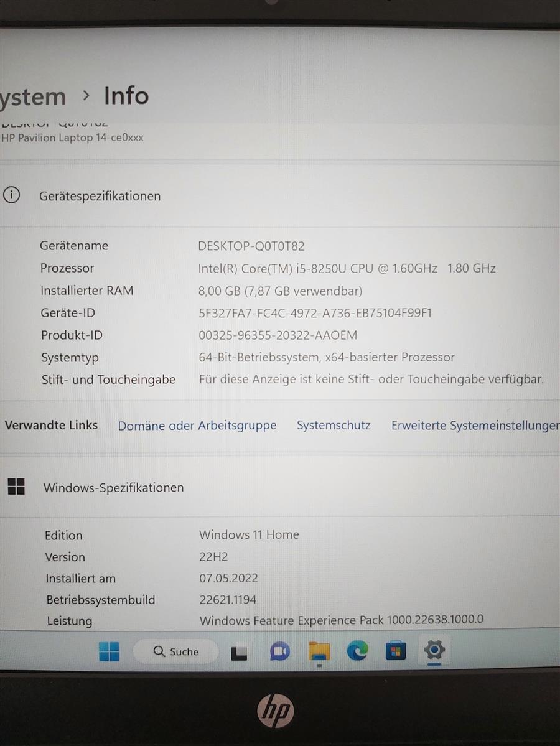Click the Produkt-ID value 00325-96355-20322-AAOEM
This screenshot has height=746, width=560.
(278, 335)
